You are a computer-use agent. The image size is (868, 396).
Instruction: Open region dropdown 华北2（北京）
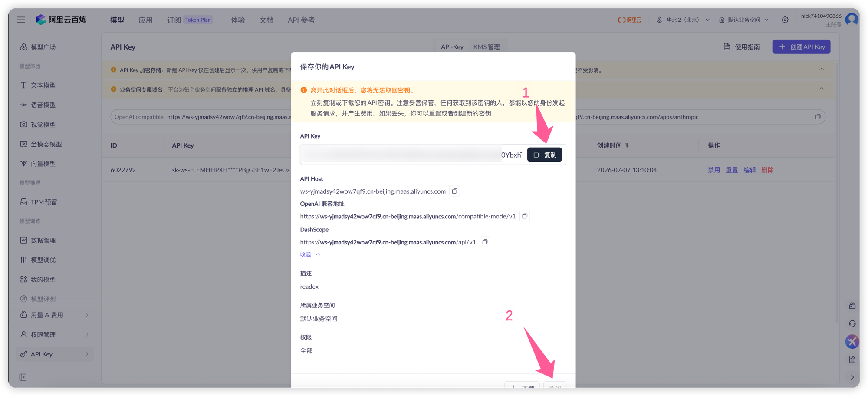point(683,20)
